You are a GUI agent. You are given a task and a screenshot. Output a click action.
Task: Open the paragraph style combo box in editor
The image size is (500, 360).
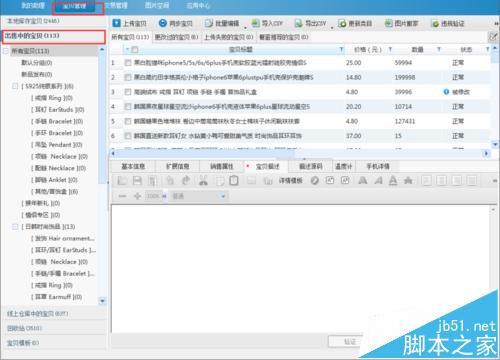(x=199, y=196)
